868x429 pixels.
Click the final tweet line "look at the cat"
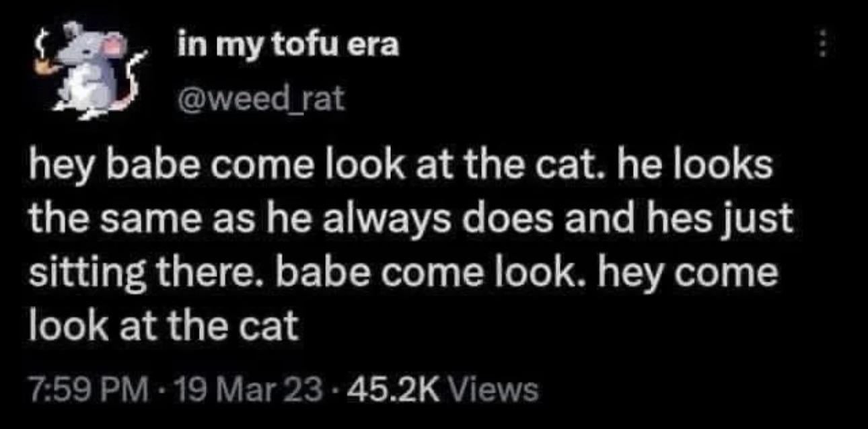(162, 327)
